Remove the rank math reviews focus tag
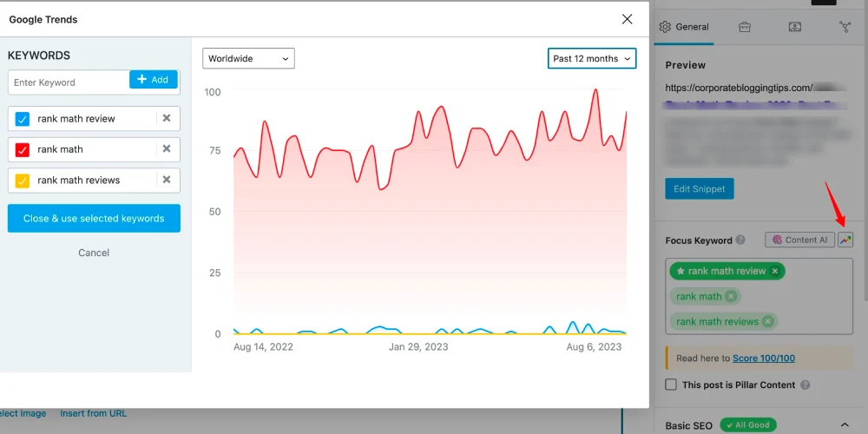Screen dimensions: 868x434 point(767,322)
